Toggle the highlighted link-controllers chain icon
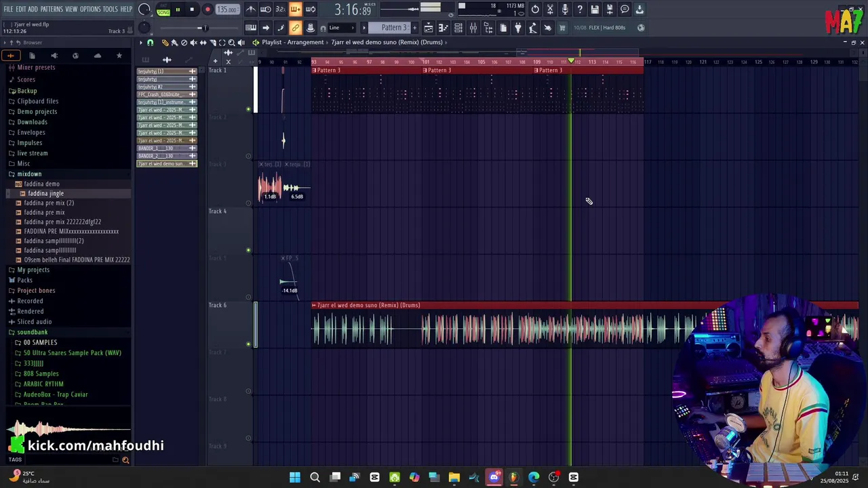Screen dimensions: 868x488 click(295, 28)
